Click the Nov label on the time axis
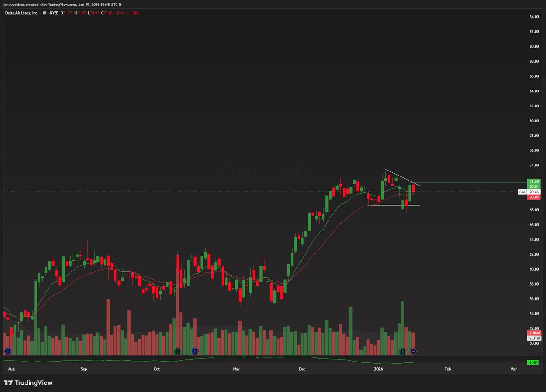 coord(236,369)
